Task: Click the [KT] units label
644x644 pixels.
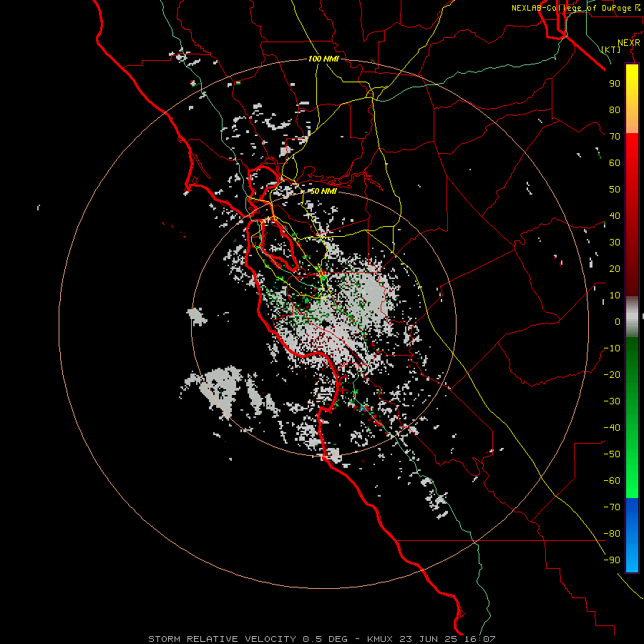Action: click(x=611, y=49)
